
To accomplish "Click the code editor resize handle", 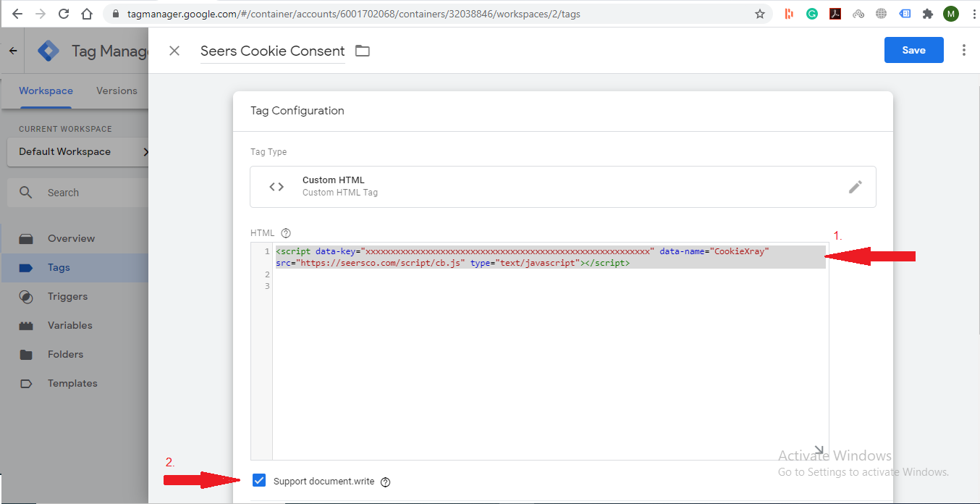I will [819, 450].
